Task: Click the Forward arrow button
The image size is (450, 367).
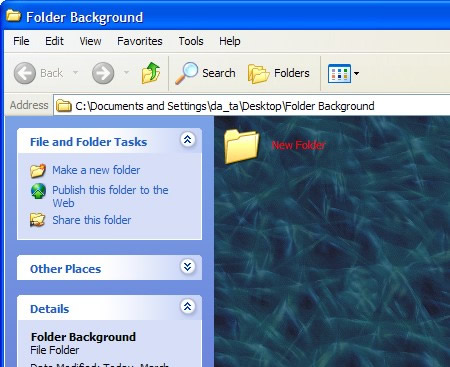Action: 103,73
